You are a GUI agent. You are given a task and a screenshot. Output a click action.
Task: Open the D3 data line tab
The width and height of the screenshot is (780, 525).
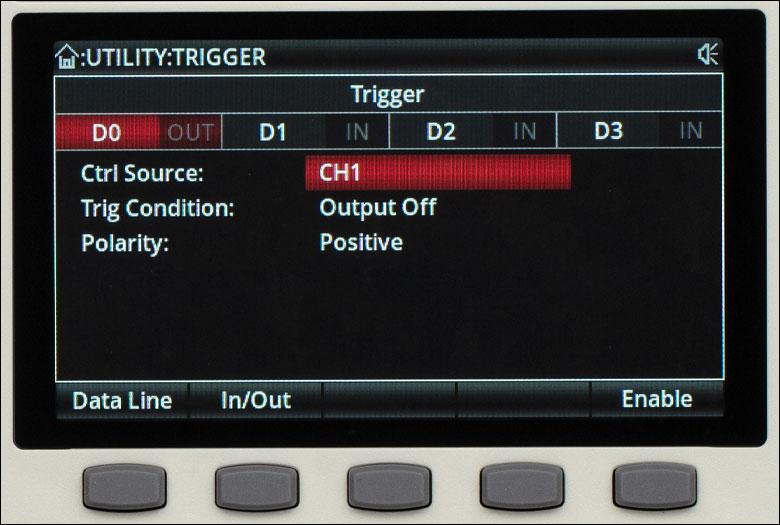(x=608, y=131)
